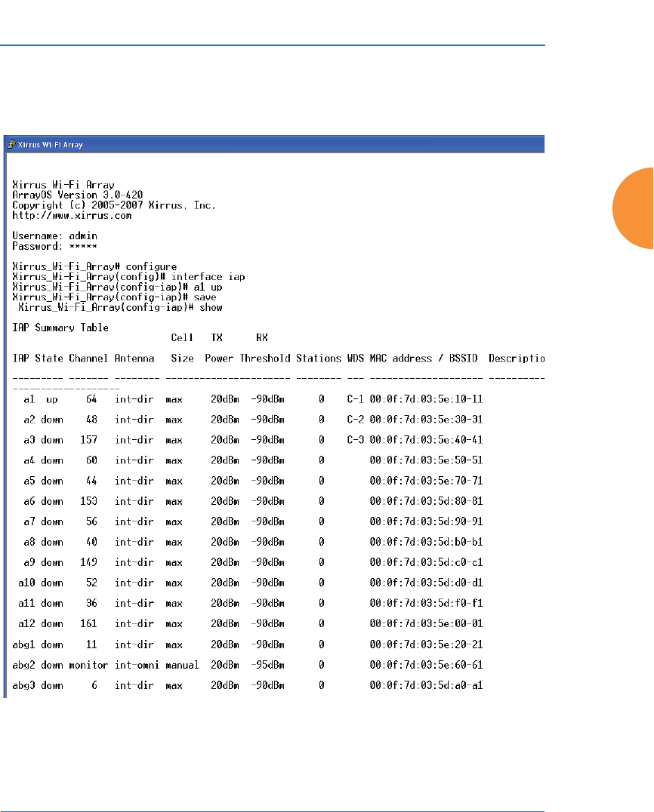
Task: Click the configure command line
Action: [94, 266]
